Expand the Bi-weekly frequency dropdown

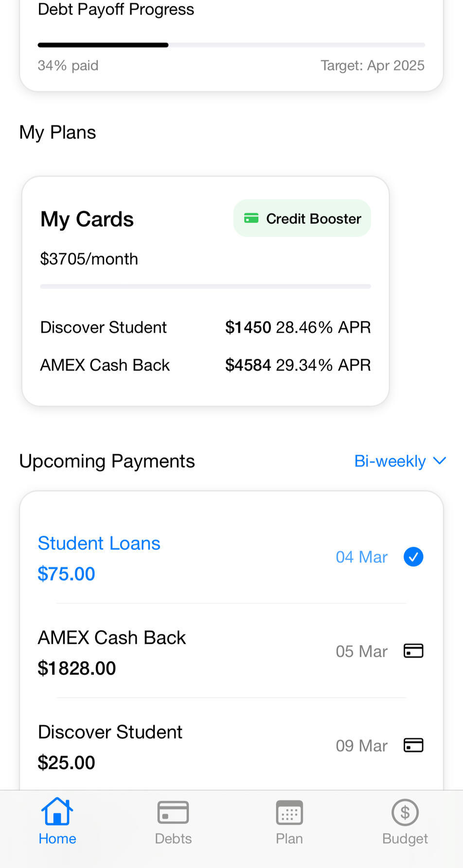point(390,461)
